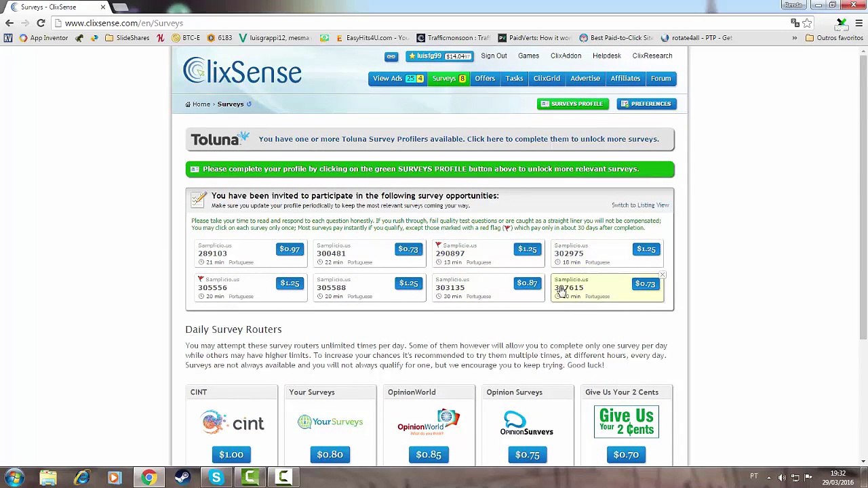Image resolution: width=868 pixels, height=488 pixels.
Task: Open the Games link
Action: pyautogui.click(x=528, y=56)
